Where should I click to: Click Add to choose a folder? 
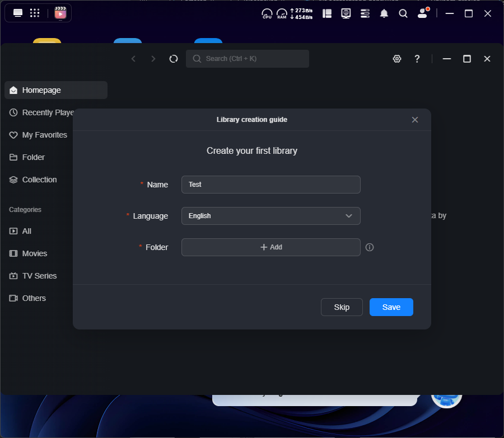[270, 247]
